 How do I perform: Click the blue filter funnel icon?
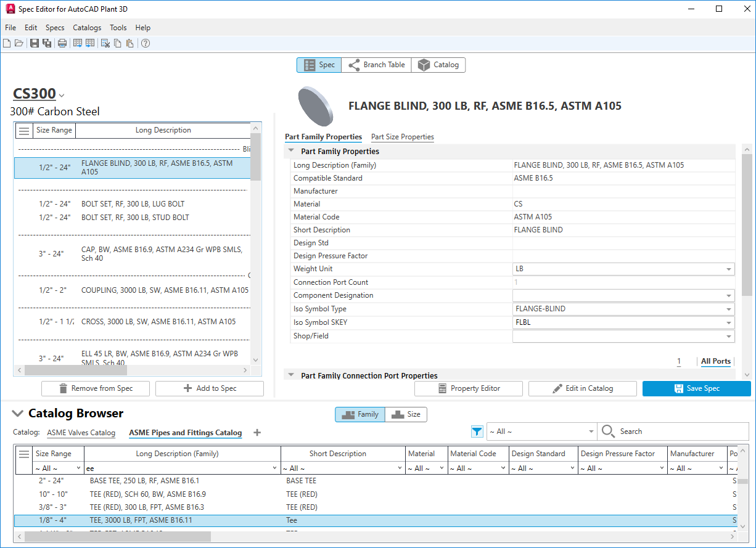[477, 431]
